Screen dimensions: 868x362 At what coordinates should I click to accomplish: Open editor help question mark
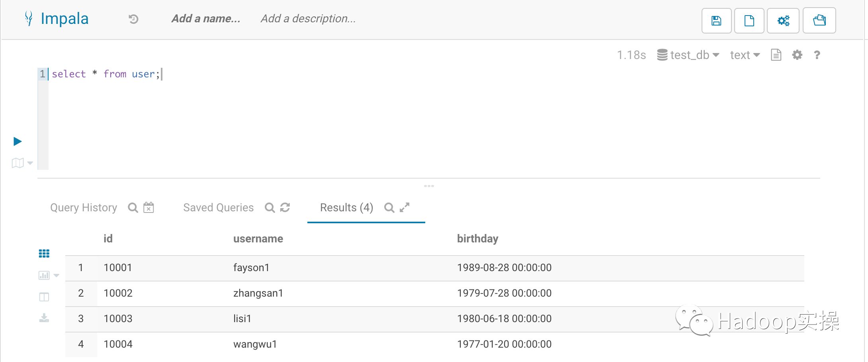coord(817,55)
